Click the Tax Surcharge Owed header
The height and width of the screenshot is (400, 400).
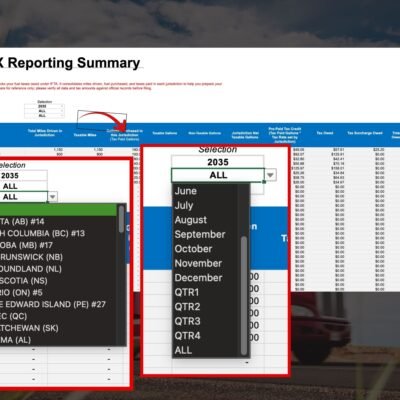tap(365, 133)
